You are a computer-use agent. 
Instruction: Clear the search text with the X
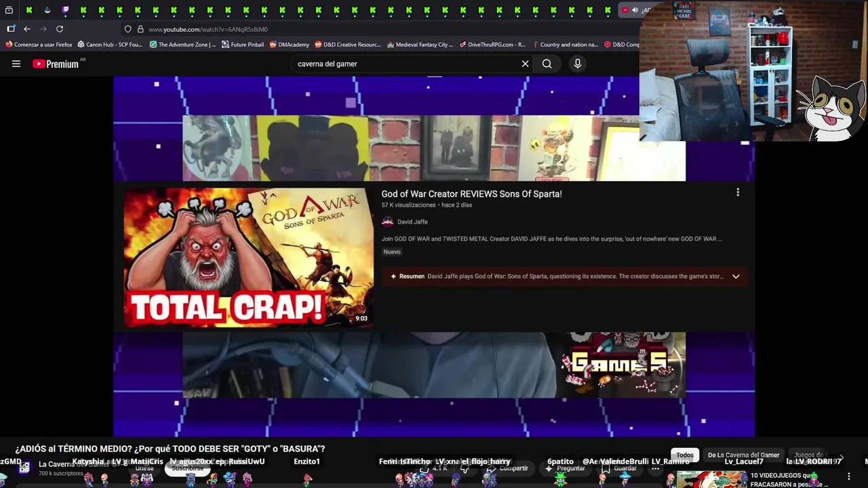[x=525, y=64]
